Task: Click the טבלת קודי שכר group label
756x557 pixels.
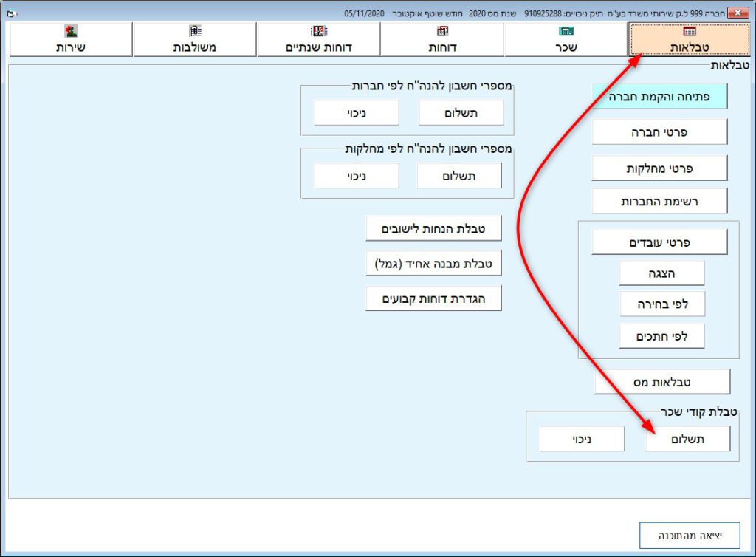Action: coord(699,412)
